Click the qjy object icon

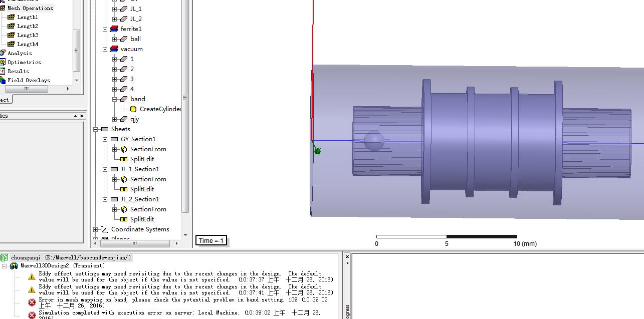click(124, 119)
